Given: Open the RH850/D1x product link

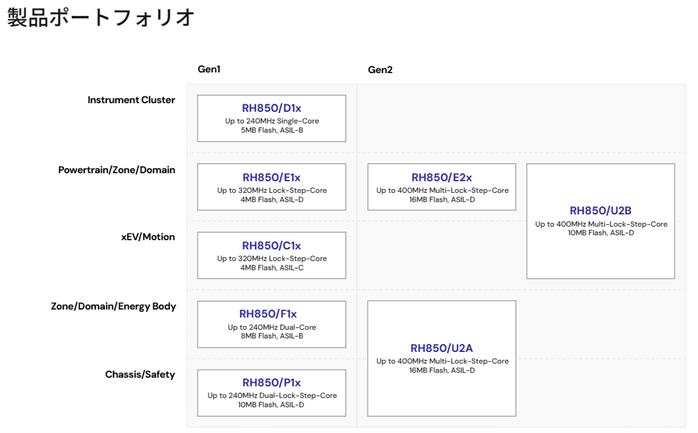Looking at the screenshot, I should pos(271,108).
